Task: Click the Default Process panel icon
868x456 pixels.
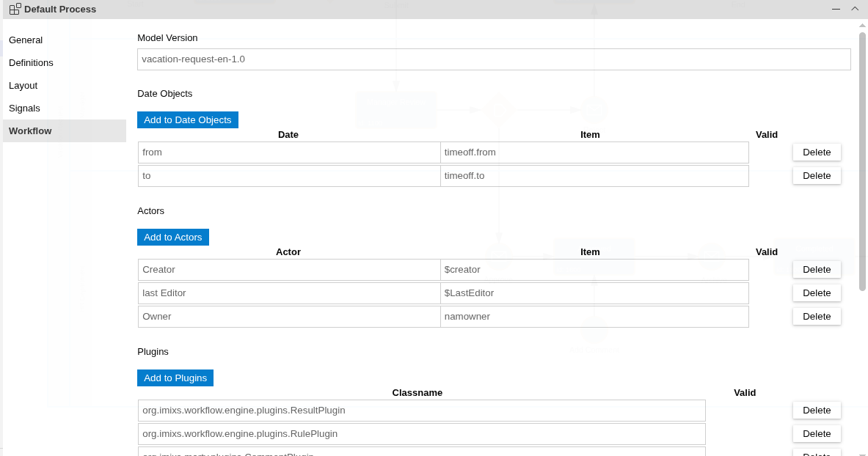Action: [x=15, y=9]
